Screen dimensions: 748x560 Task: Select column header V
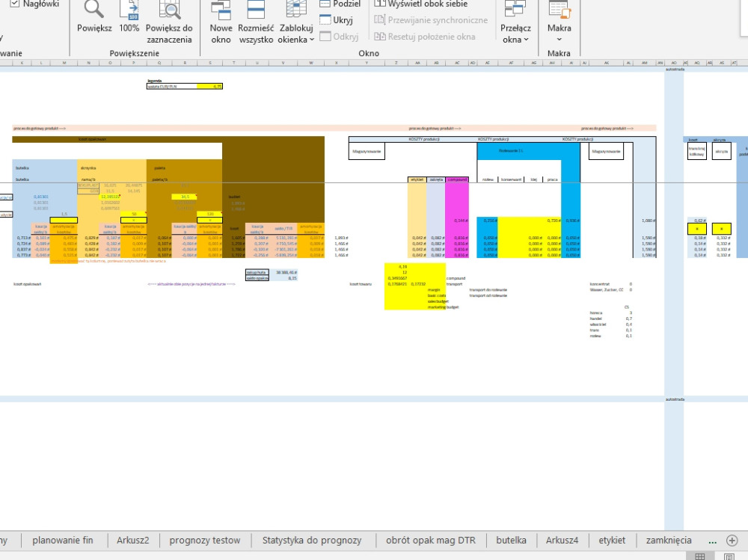[x=283, y=63]
